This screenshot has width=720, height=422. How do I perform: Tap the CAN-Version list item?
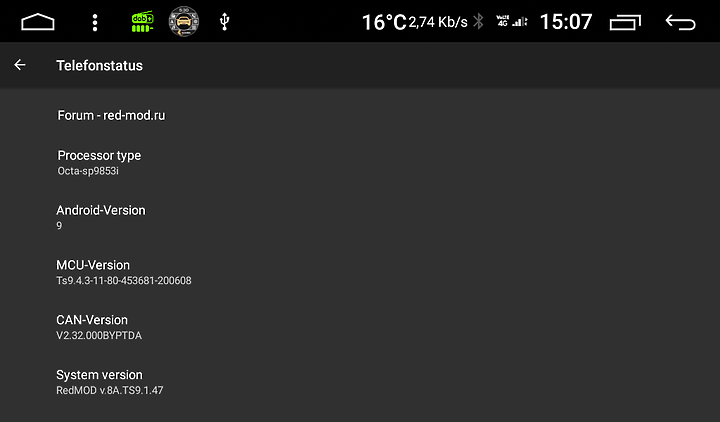(x=360, y=327)
